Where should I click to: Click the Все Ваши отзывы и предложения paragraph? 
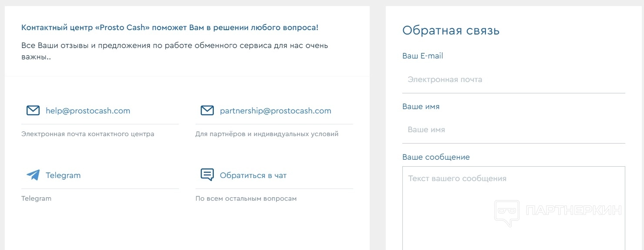(175, 51)
